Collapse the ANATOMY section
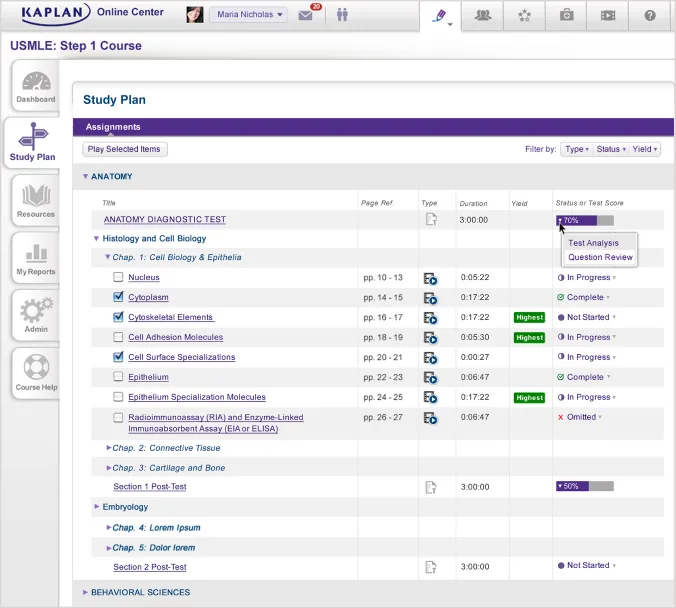Image resolution: width=676 pixels, height=608 pixels. pyautogui.click(x=85, y=176)
